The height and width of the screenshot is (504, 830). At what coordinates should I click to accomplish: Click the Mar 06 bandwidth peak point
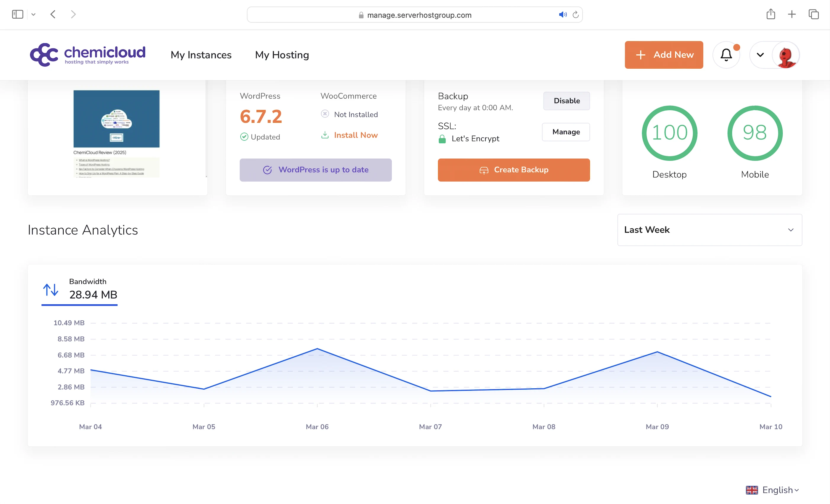(x=317, y=349)
